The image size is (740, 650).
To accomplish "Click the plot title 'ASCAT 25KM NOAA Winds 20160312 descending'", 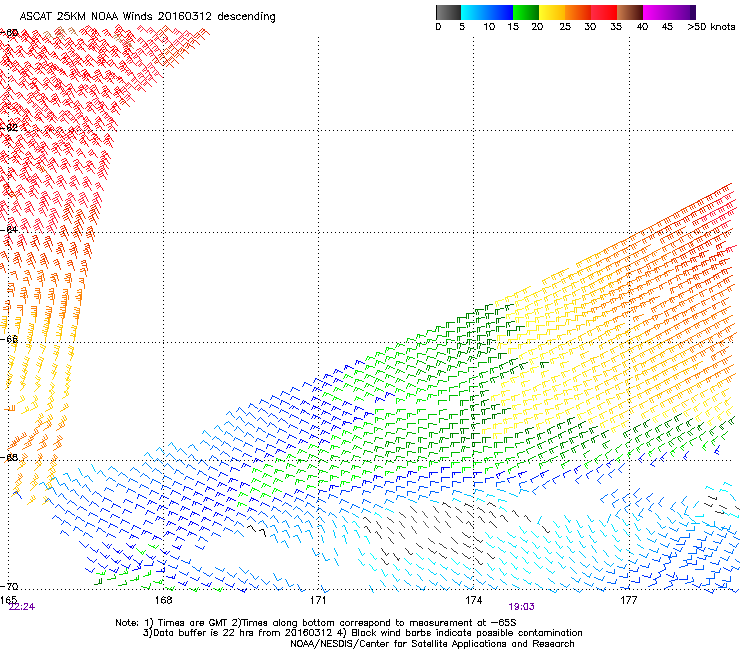I will [x=147, y=16].
